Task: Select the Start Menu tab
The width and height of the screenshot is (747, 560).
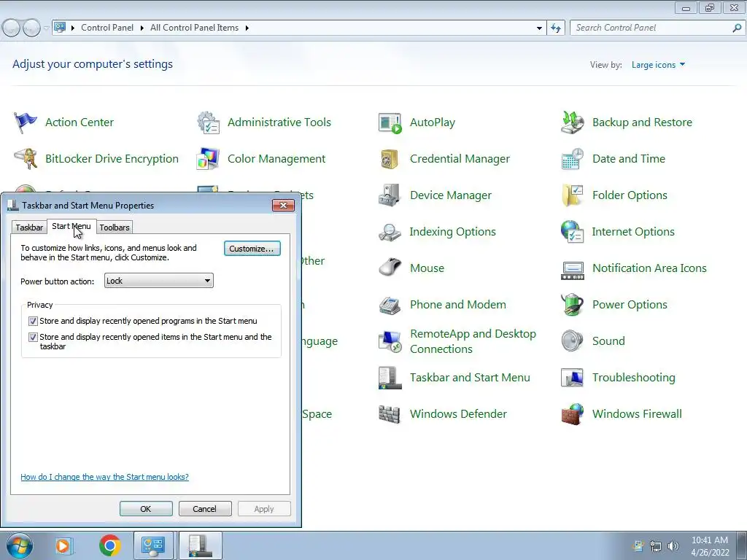Action: pyautogui.click(x=71, y=226)
